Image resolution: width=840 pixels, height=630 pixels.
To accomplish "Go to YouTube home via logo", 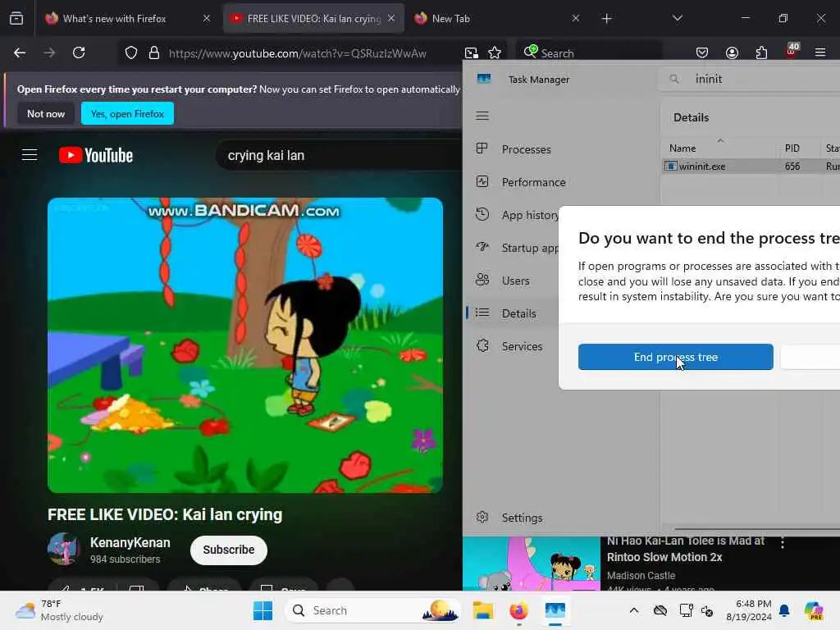I will coord(96,155).
